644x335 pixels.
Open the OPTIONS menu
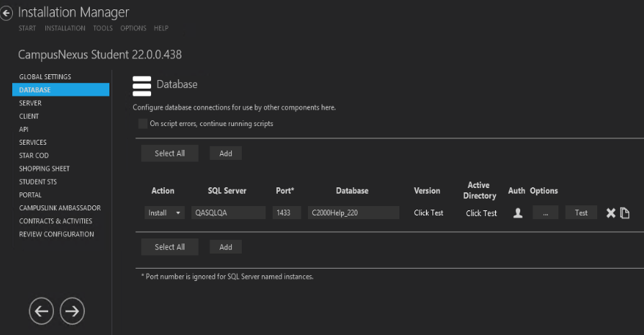pos(133,28)
